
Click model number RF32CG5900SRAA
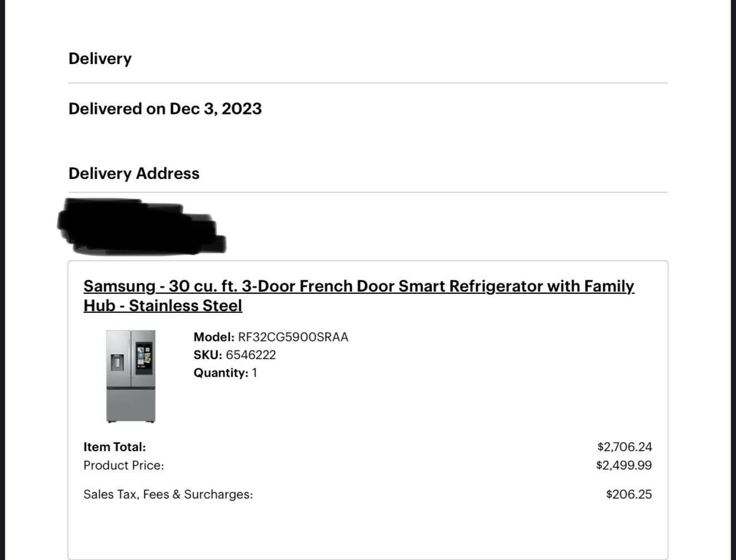tap(293, 337)
